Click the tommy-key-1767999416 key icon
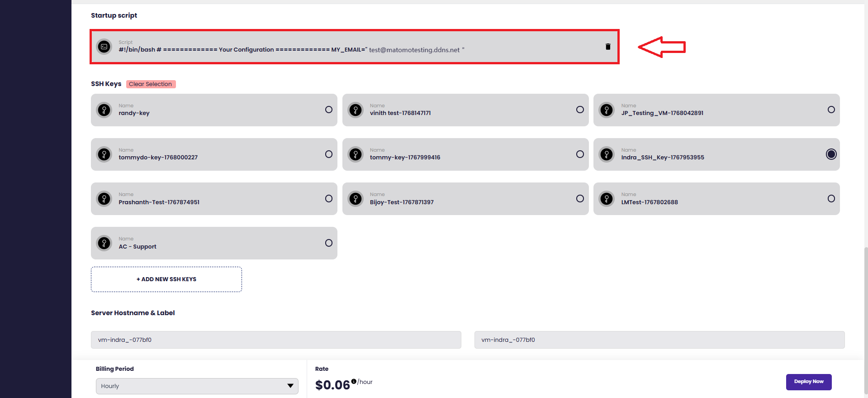Viewport: 868px width, 398px height. click(x=356, y=154)
